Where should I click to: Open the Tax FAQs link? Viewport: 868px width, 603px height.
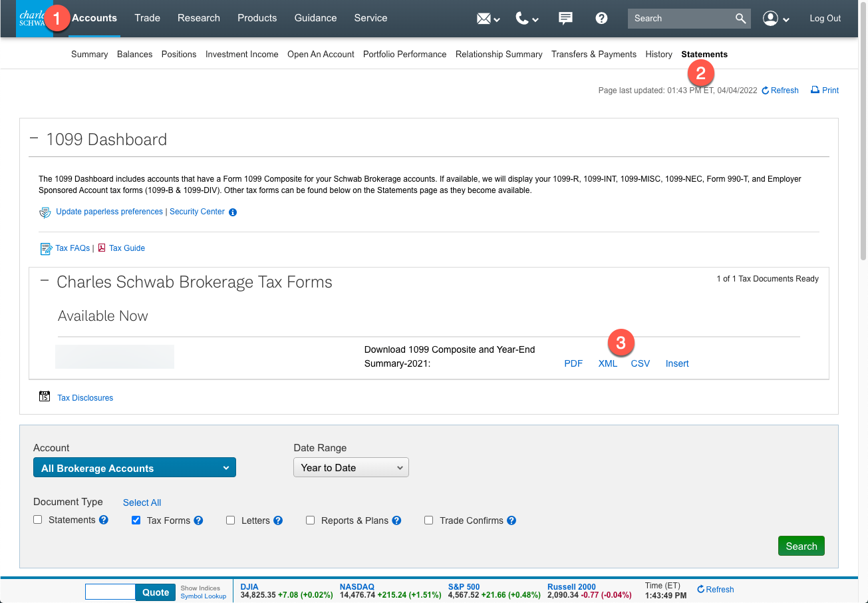[72, 248]
